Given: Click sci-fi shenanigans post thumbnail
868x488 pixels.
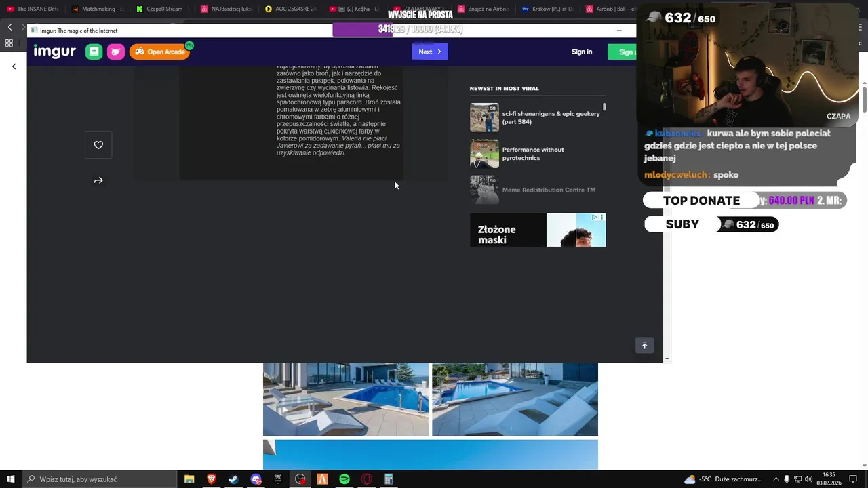Looking at the screenshot, I should (484, 117).
